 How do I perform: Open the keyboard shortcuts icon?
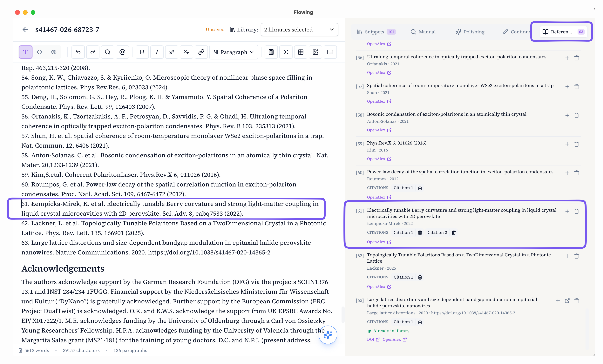[x=330, y=52]
